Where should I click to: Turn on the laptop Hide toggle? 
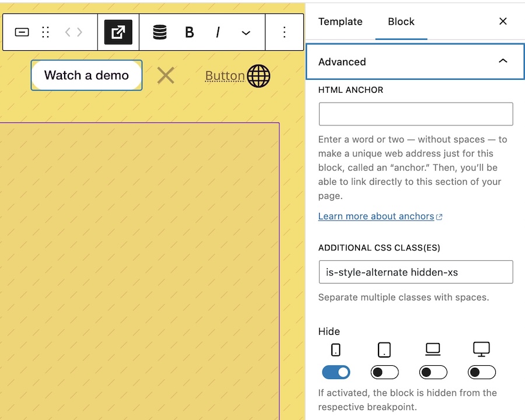tap(433, 372)
